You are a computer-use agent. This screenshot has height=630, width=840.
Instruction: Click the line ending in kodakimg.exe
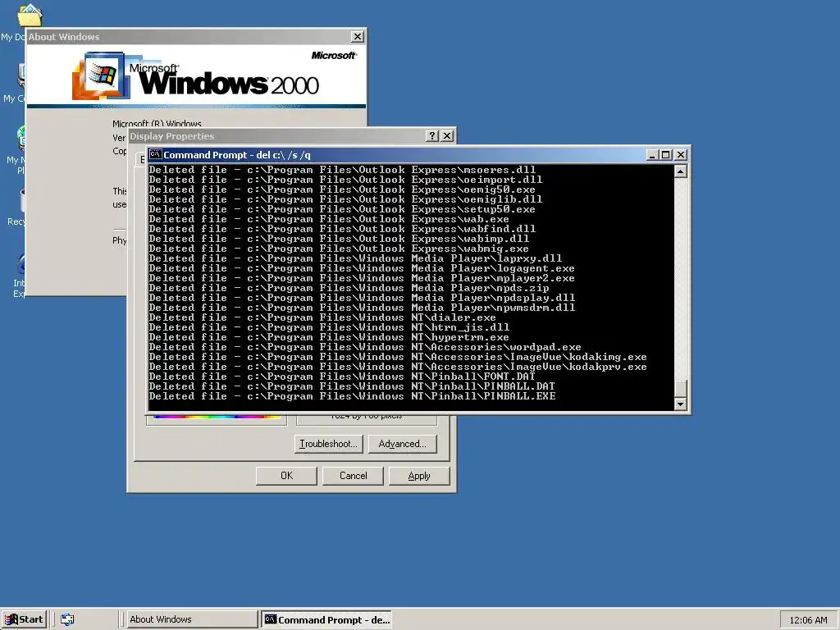click(x=398, y=357)
